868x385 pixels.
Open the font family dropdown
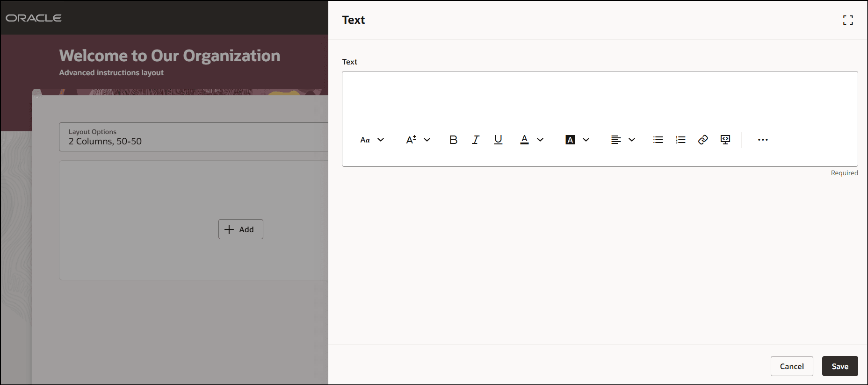(372, 140)
